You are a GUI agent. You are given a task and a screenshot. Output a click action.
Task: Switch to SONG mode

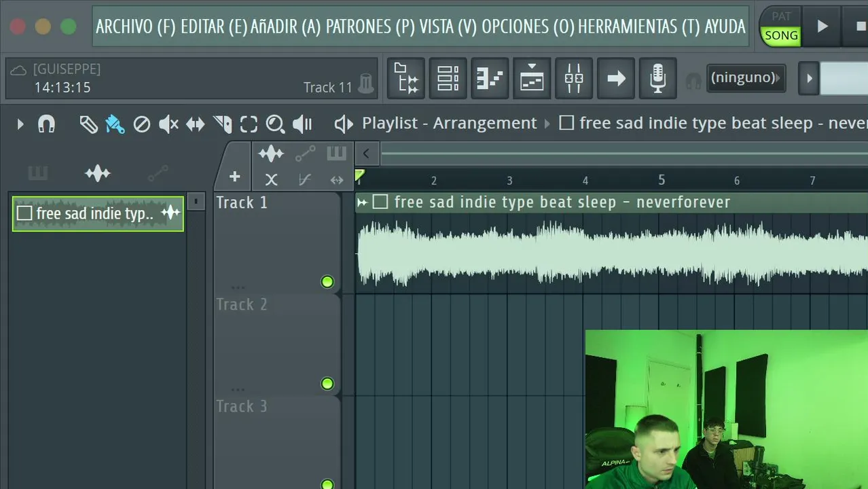pos(782,36)
